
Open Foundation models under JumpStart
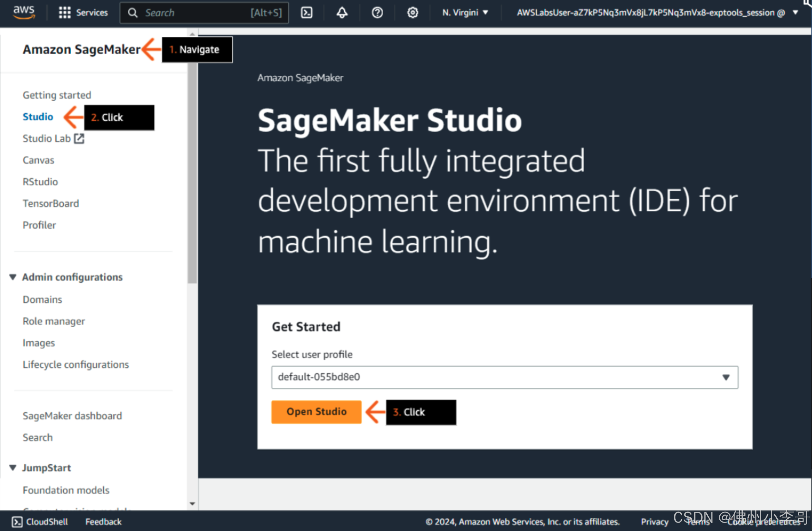click(x=66, y=490)
